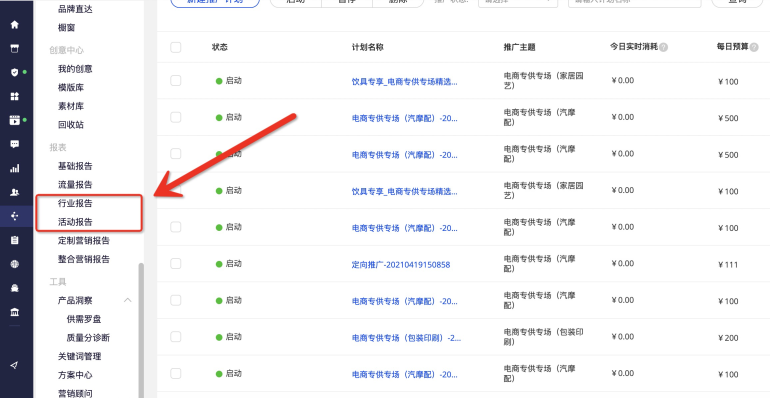Open the four-squares apps icon in the sidebar
770x398 pixels.
(15, 96)
